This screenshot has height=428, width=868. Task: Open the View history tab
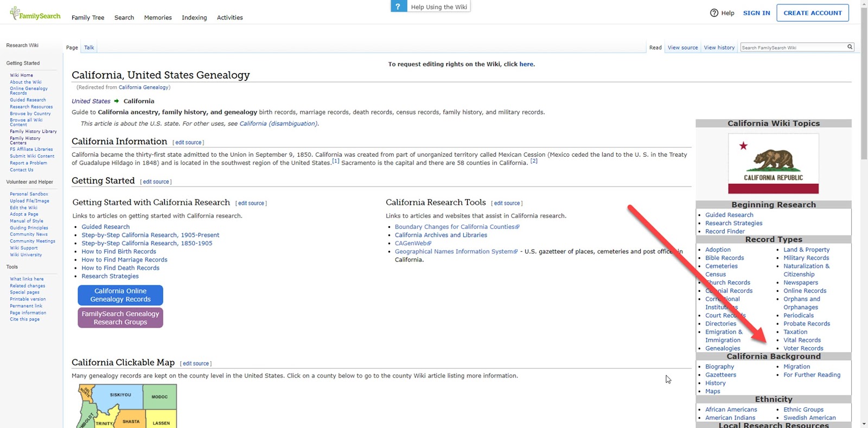click(x=719, y=48)
